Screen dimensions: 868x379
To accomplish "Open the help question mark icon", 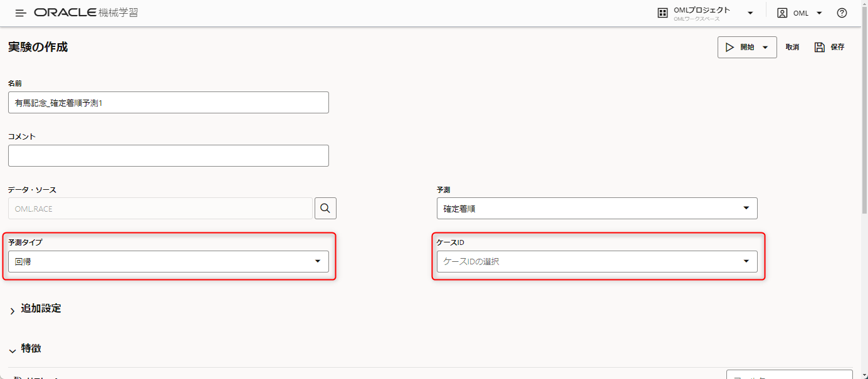I will click(x=842, y=13).
